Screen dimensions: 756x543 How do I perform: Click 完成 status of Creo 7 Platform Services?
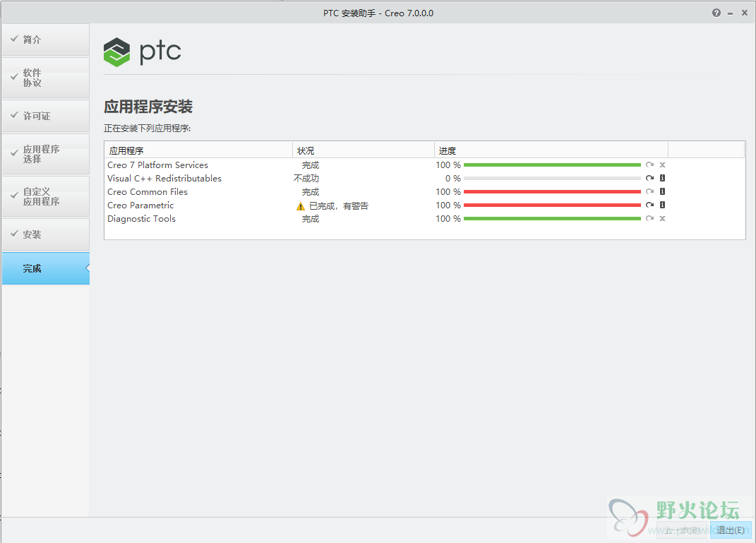pyautogui.click(x=311, y=165)
